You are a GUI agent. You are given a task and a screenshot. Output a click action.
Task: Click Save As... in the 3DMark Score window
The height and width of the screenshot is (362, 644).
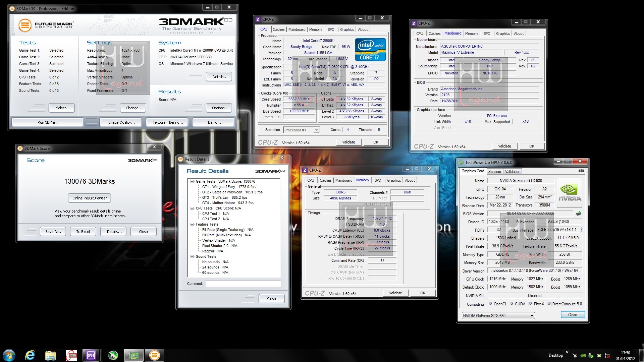54,232
